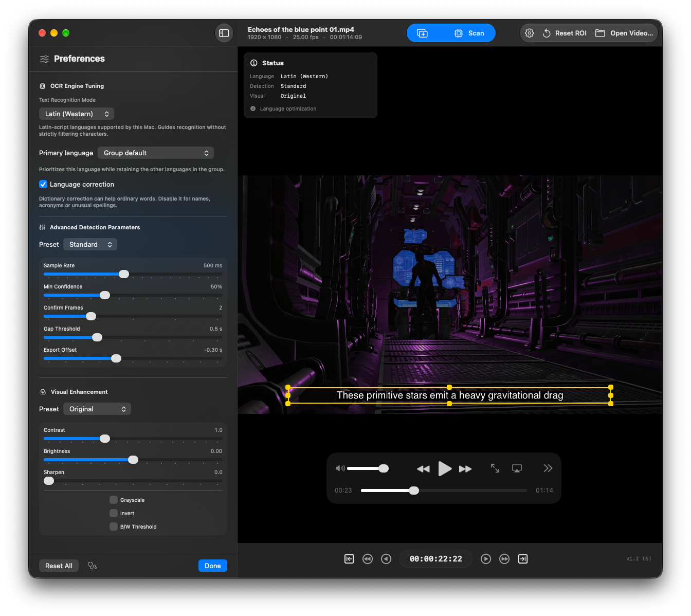Confirm preferences with Done
The width and height of the screenshot is (691, 616).
[x=213, y=566]
